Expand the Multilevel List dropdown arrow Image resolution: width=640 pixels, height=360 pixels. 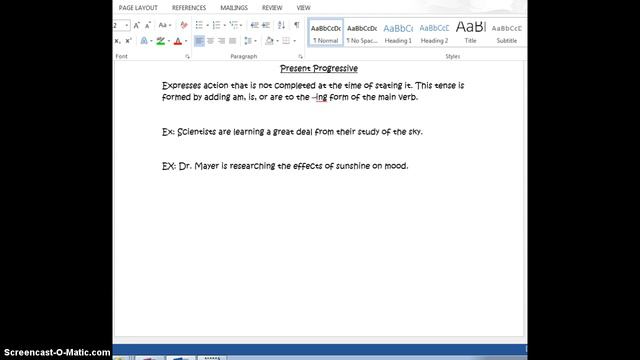[241, 25]
